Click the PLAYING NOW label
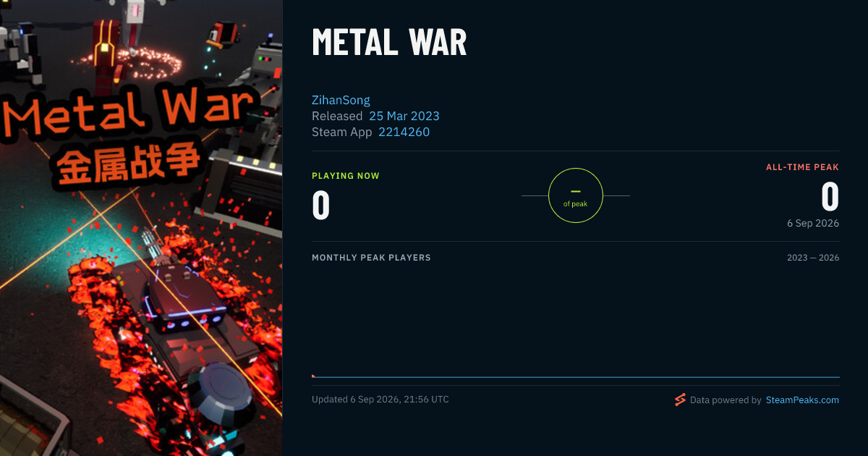The image size is (868, 456). point(346,176)
